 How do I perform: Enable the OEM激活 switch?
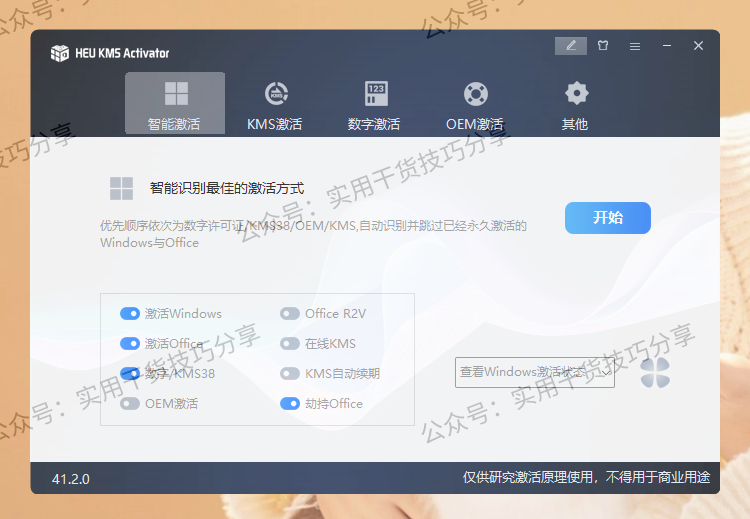[130, 404]
